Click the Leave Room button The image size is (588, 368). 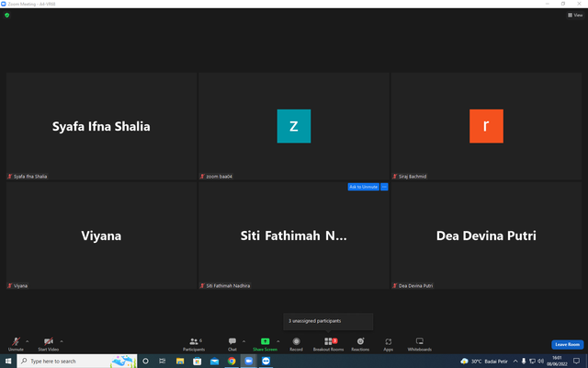tap(568, 344)
